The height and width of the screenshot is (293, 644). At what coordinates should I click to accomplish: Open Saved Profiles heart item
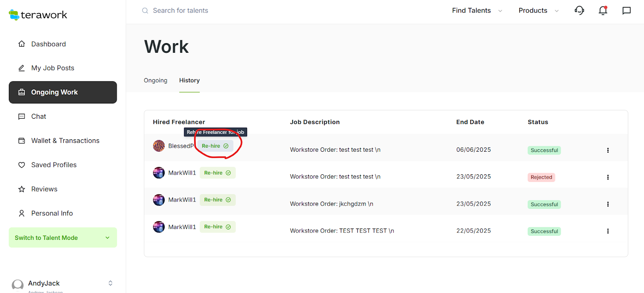click(x=54, y=165)
